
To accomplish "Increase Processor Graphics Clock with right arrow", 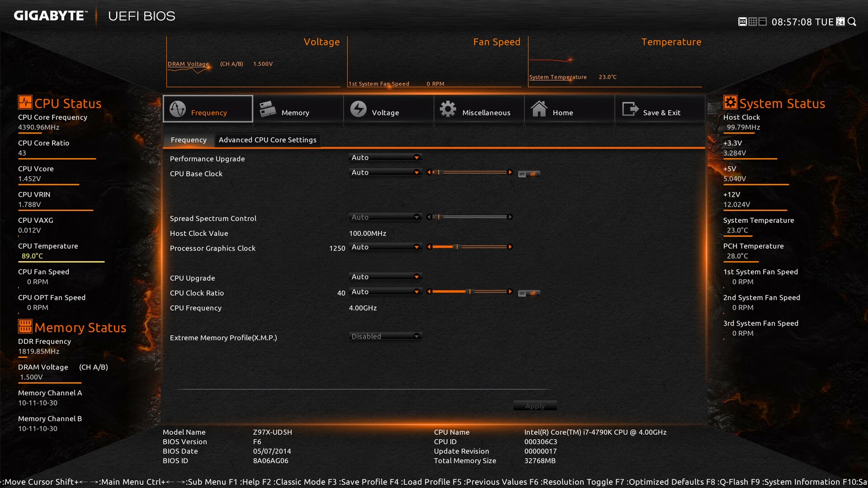I will 509,247.
